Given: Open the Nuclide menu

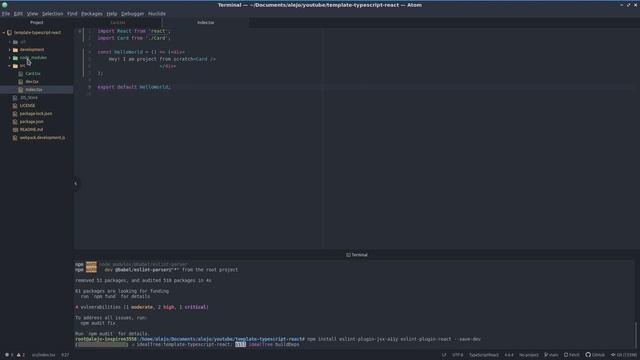Looking at the screenshot, I should tap(157, 13).
